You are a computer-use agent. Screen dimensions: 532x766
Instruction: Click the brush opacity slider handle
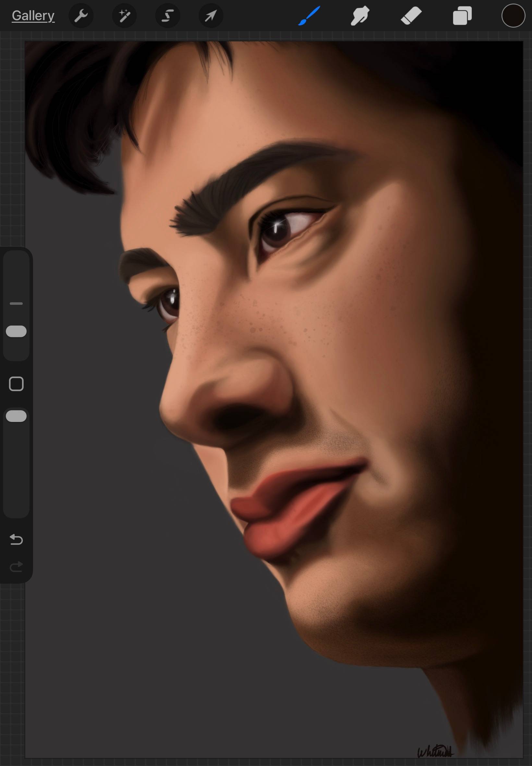point(16,416)
